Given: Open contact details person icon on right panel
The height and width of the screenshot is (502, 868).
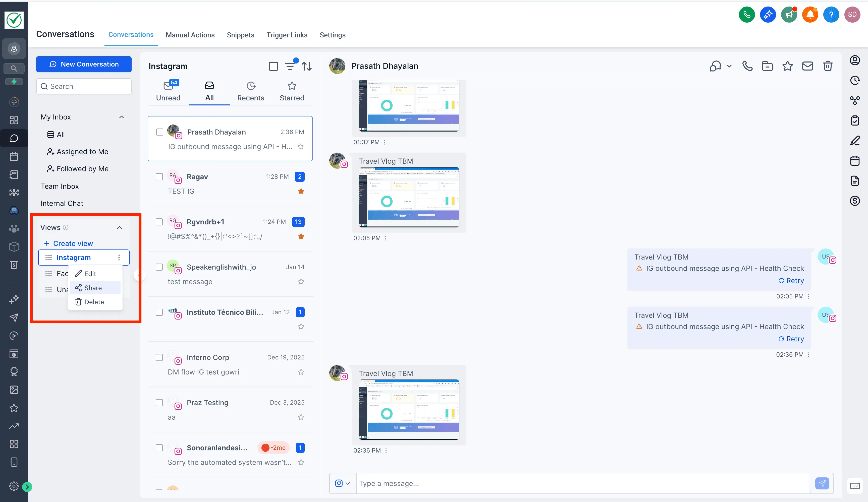Looking at the screenshot, I should [855, 60].
